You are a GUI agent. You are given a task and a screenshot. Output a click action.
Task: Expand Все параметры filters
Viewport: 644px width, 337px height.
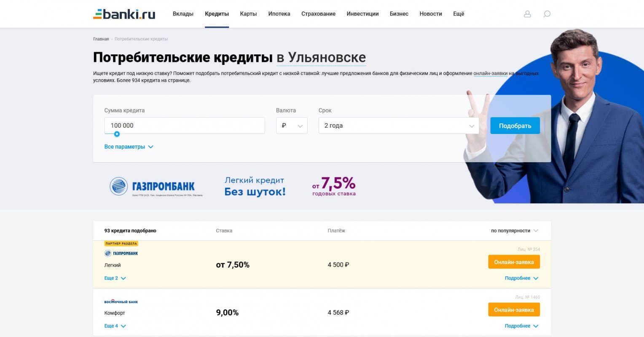coord(129,147)
